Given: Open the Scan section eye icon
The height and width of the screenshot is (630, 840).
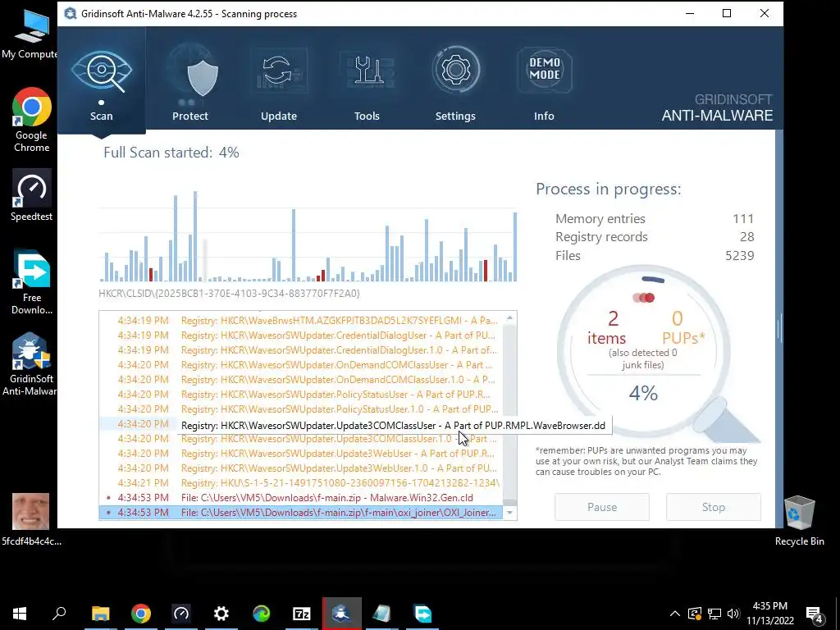Looking at the screenshot, I should [x=101, y=72].
